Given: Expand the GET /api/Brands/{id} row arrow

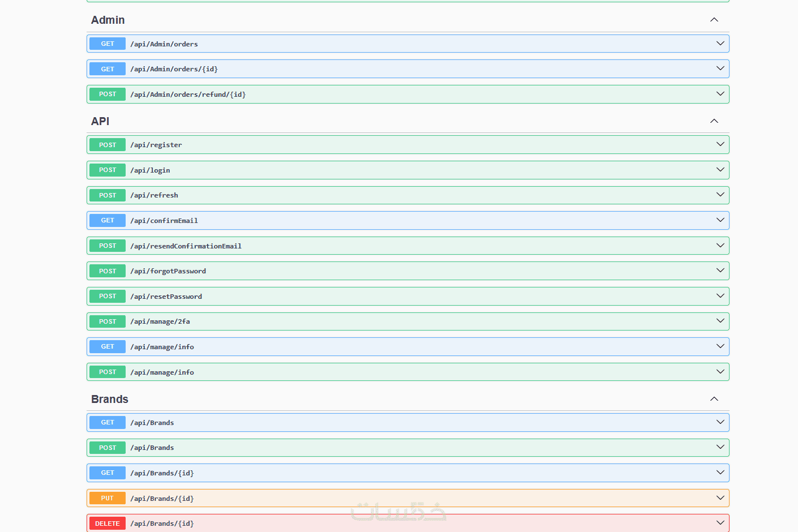Looking at the screenshot, I should (x=720, y=473).
